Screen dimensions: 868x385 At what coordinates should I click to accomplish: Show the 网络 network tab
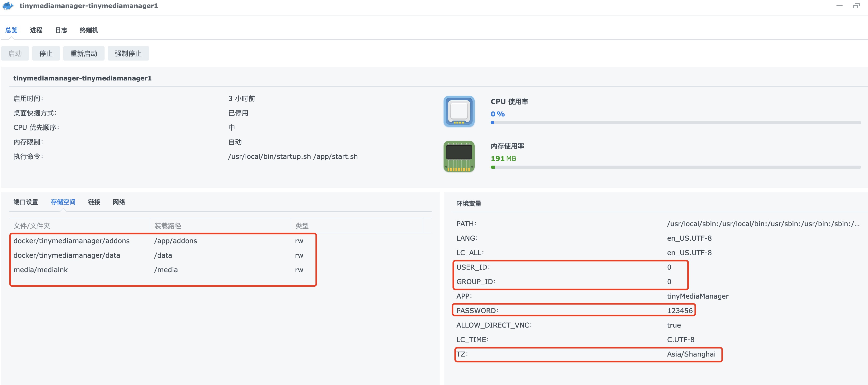119,202
